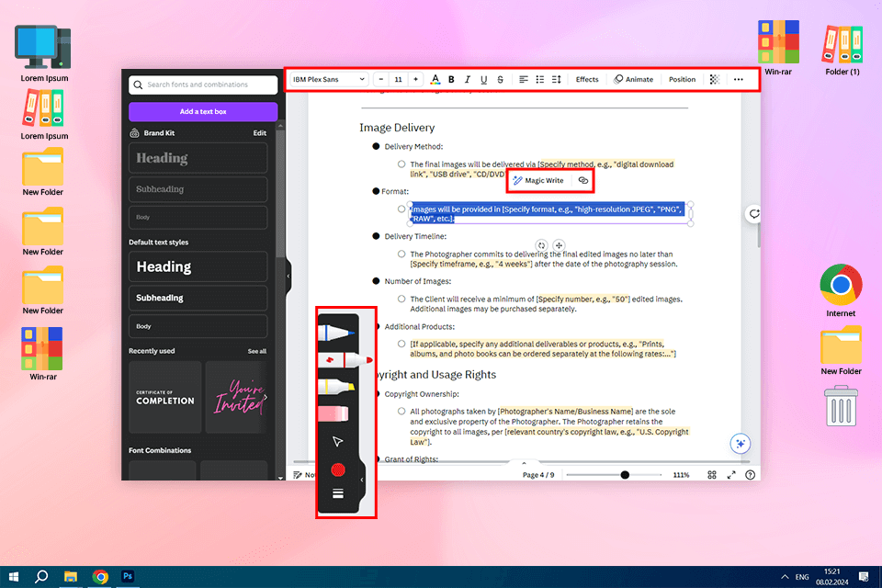Toggle Bold formatting in the text toolbar
Screen dimensions: 882x588
(x=451, y=79)
